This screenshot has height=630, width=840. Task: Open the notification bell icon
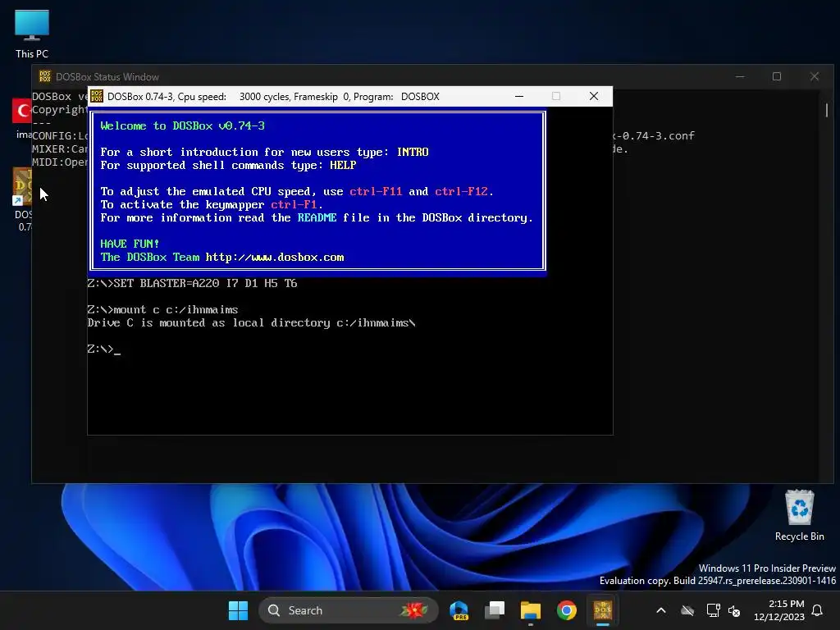coord(817,610)
